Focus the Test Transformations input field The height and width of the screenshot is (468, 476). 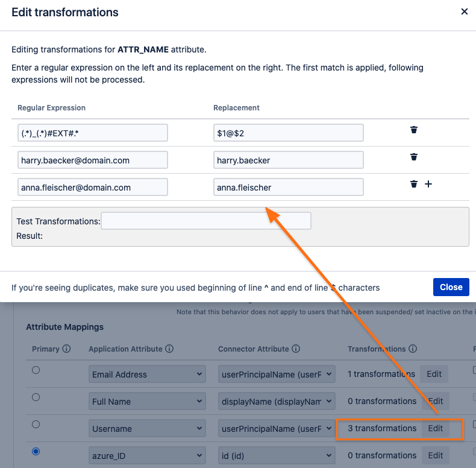(206, 221)
